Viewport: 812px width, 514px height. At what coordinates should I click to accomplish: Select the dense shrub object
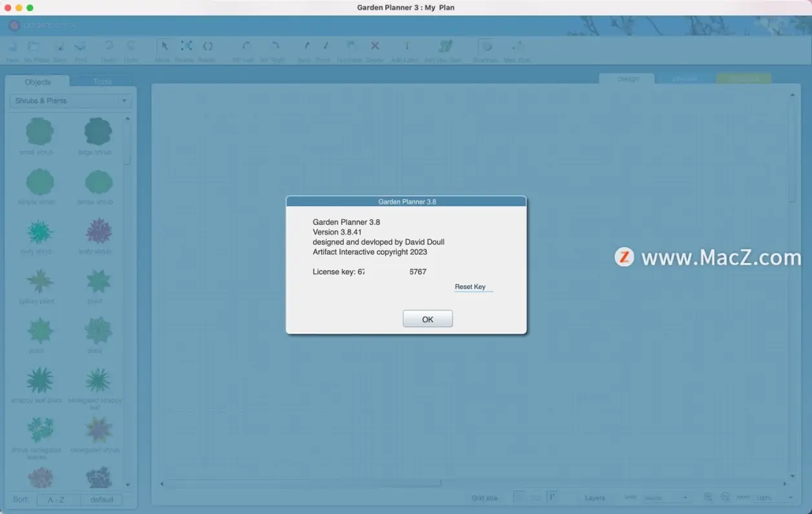(98, 182)
